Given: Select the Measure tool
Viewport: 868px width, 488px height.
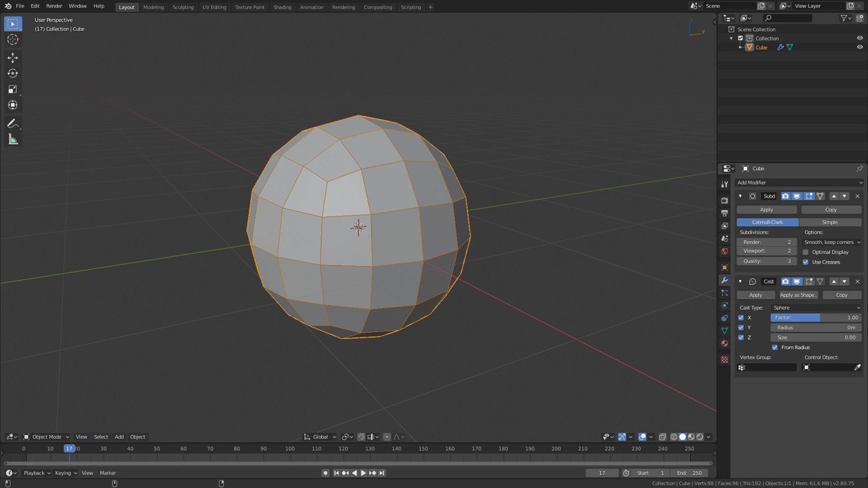Looking at the screenshot, I should click(12, 140).
